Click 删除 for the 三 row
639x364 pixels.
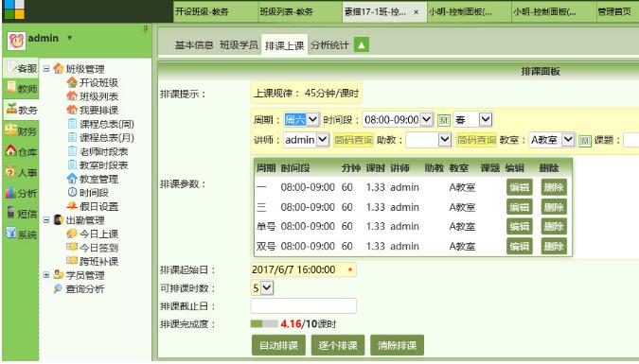(x=554, y=207)
